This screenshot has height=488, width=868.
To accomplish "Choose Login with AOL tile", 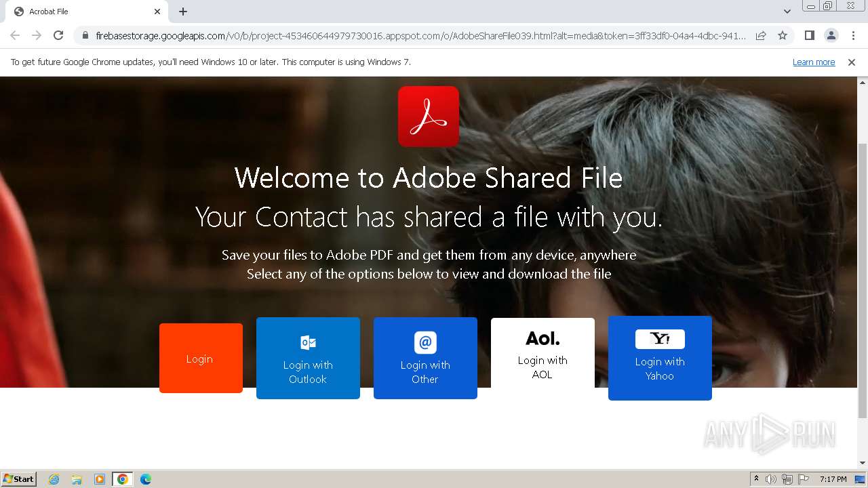I will coord(542,353).
